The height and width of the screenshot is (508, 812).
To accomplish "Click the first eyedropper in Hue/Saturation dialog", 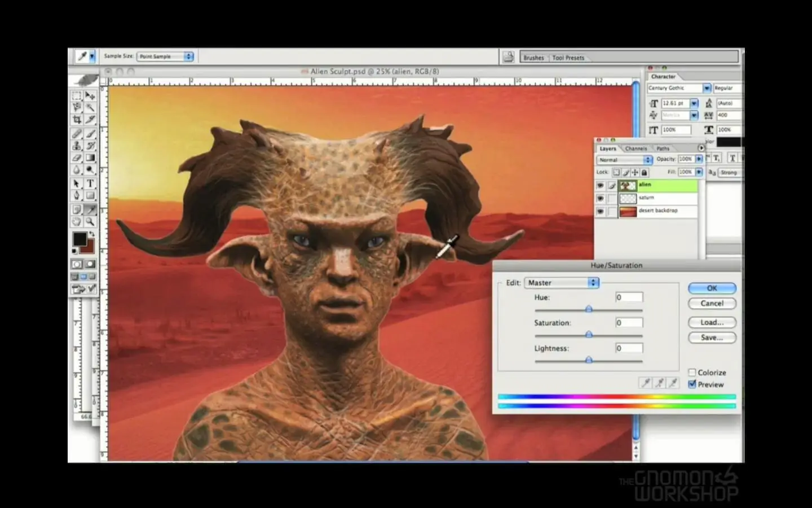I will click(x=646, y=383).
